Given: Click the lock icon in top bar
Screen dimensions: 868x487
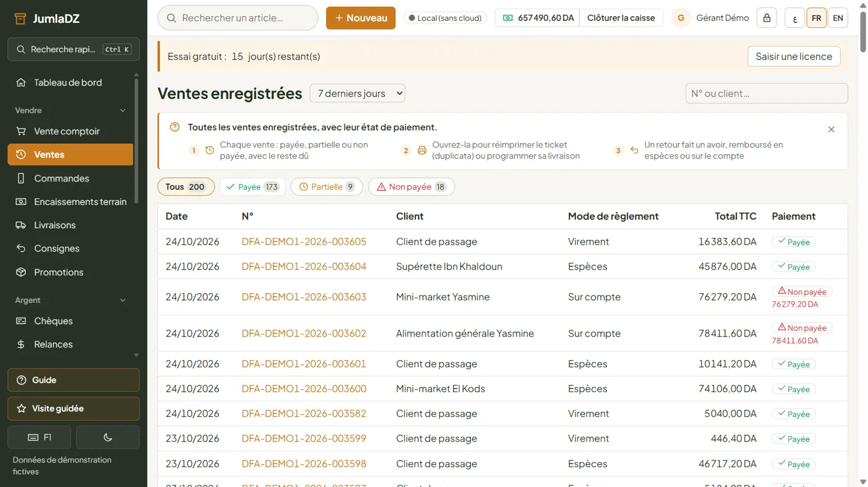Looking at the screenshot, I should click(x=767, y=18).
